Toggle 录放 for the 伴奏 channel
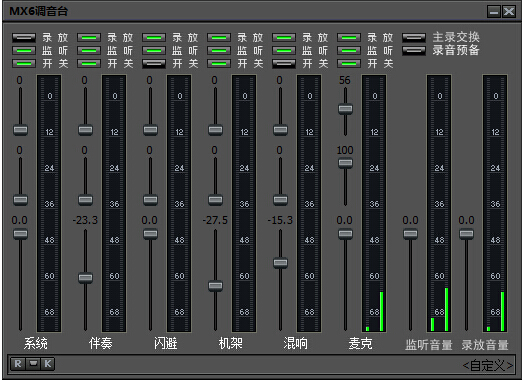The image size is (523, 380). click(x=89, y=38)
